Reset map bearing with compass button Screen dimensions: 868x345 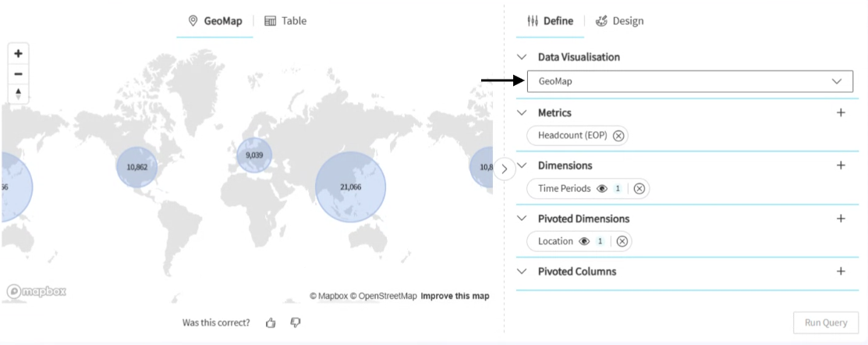coord(18,94)
